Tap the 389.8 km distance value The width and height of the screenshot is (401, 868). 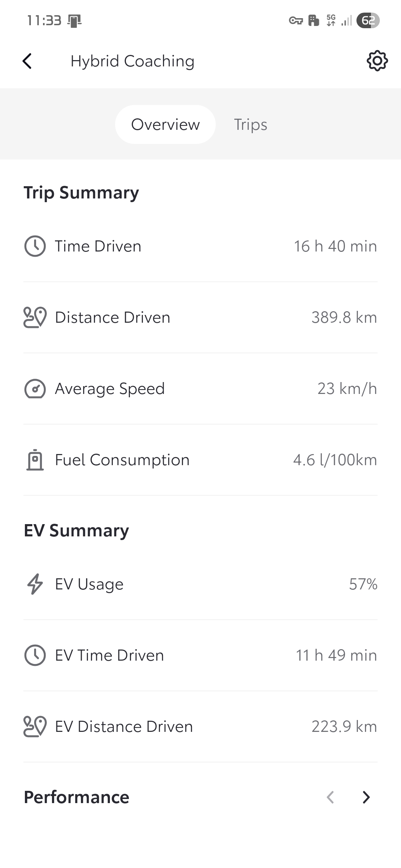[x=344, y=318]
